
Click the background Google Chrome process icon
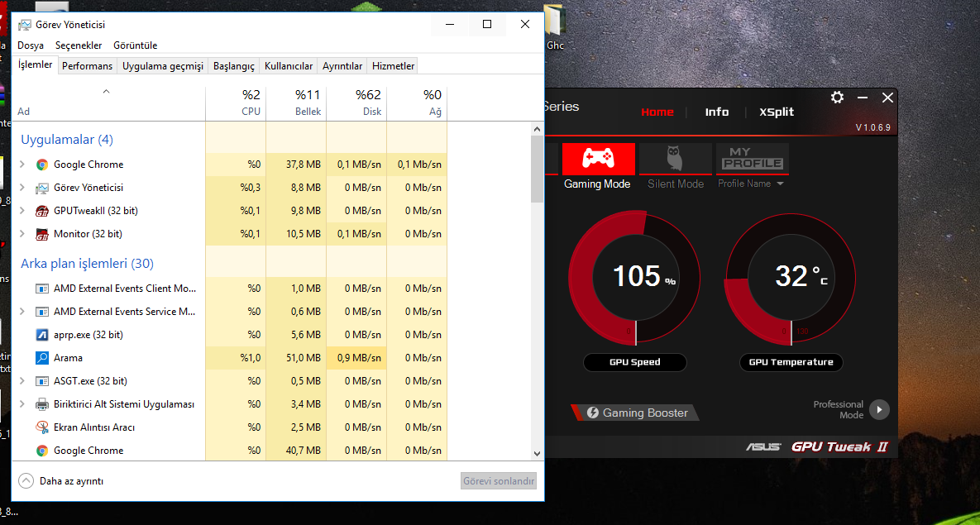pyautogui.click(x=42, y=450)
